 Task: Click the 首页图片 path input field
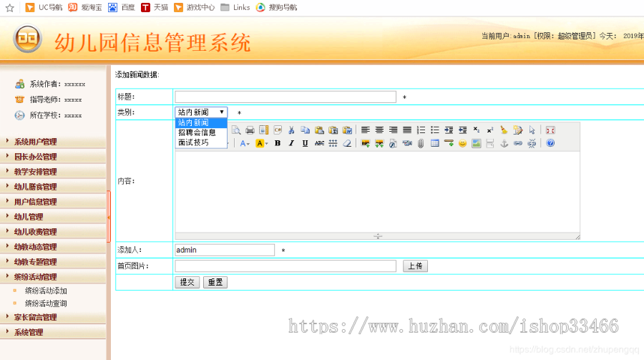286,266
